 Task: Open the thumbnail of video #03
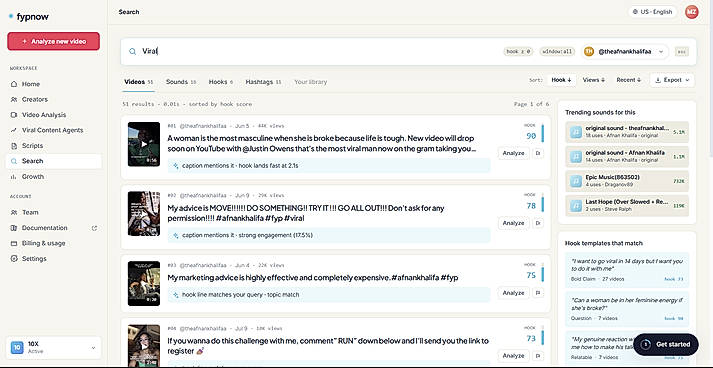coord(144,283)
